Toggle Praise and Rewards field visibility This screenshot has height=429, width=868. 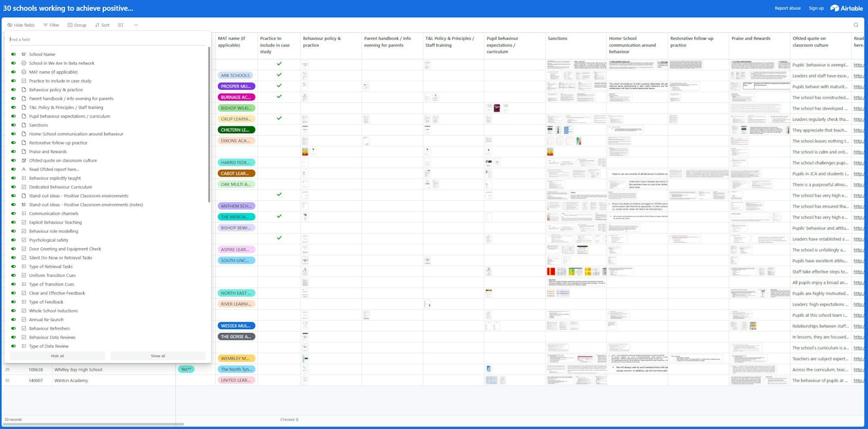[x=14, y=151]
